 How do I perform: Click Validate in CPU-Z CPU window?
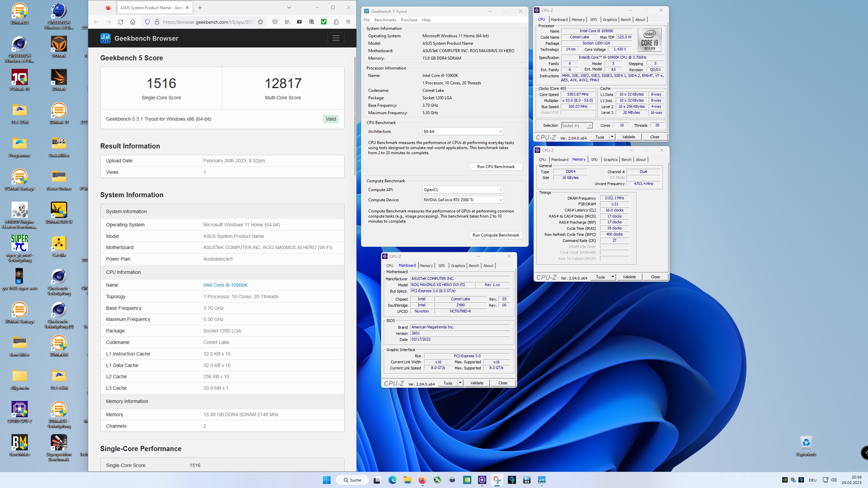[x=629, y=137]
